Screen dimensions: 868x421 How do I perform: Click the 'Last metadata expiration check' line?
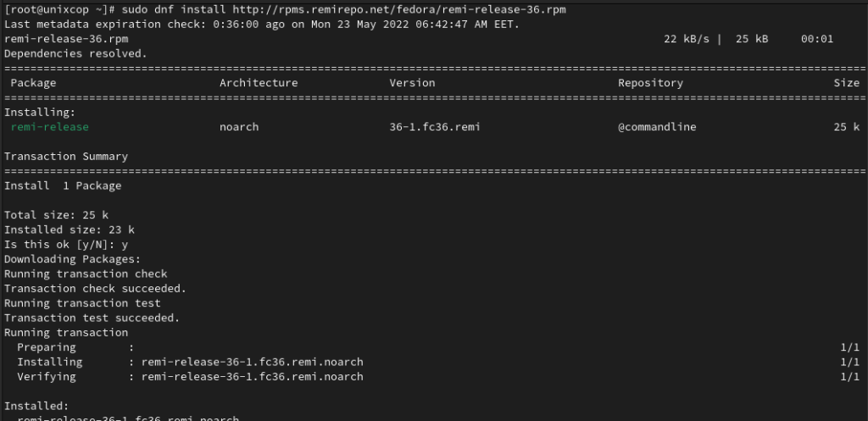[262, 25]
